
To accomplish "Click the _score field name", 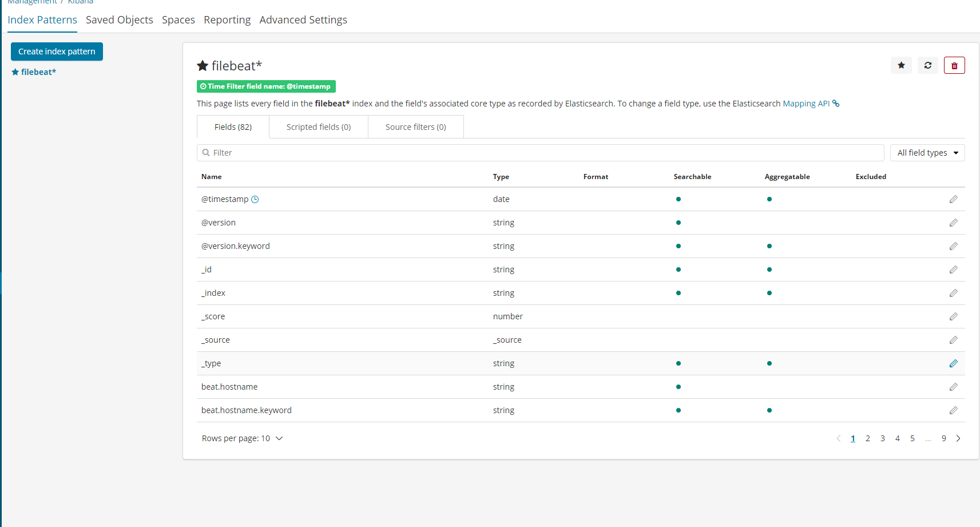I will pos(213,316).
